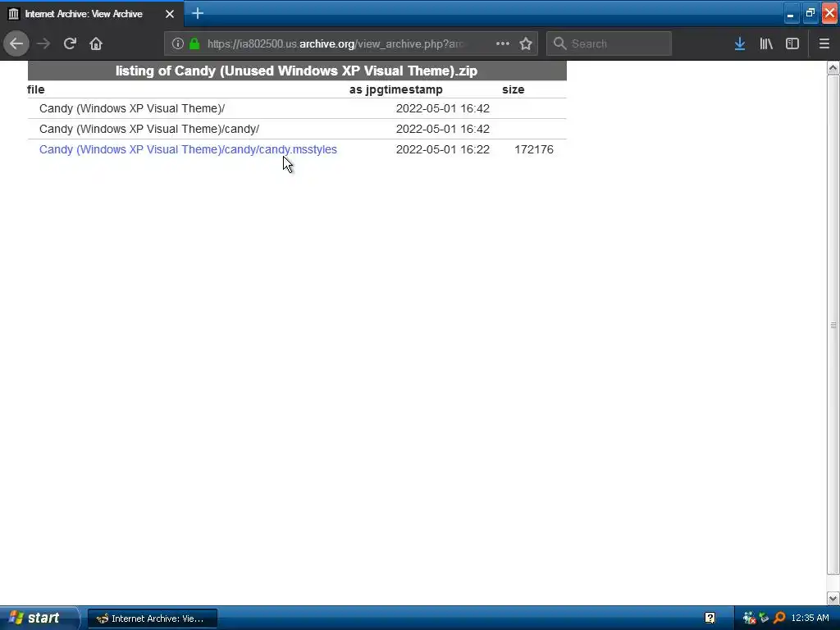Click the scrollbar up arrow

coord(833,68)
